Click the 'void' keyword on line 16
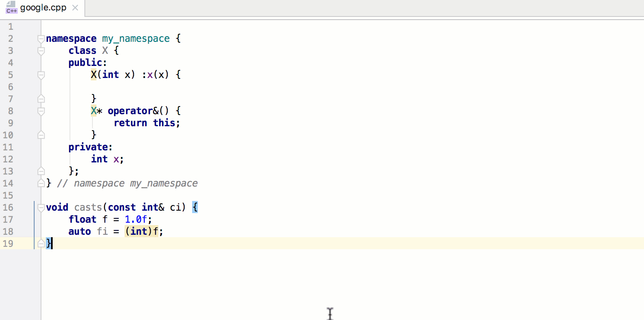644x320 pixels. tap(57, 207)
